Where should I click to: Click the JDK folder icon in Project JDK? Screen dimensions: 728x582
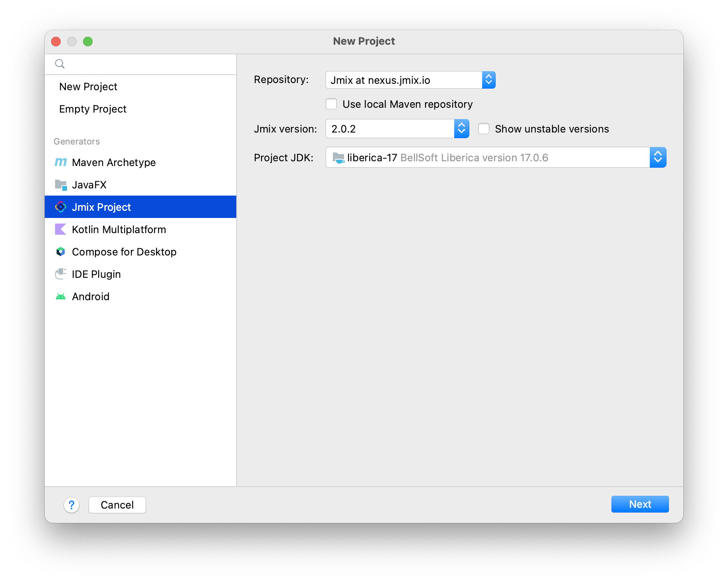[x=338, y=158]
